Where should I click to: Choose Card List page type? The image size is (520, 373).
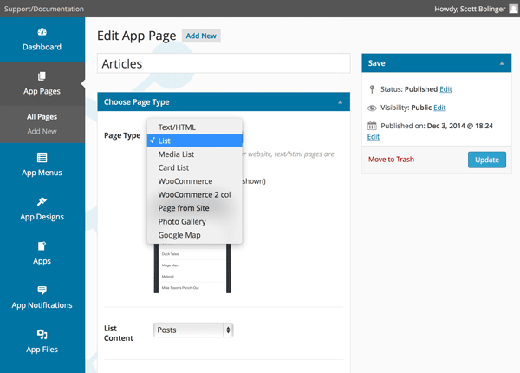195,168
